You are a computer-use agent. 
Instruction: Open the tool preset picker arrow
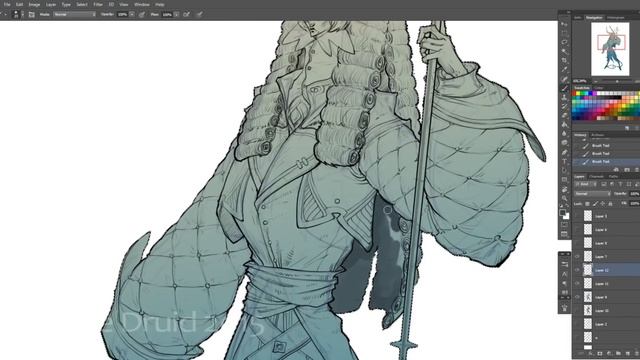[x=5, y=14]
